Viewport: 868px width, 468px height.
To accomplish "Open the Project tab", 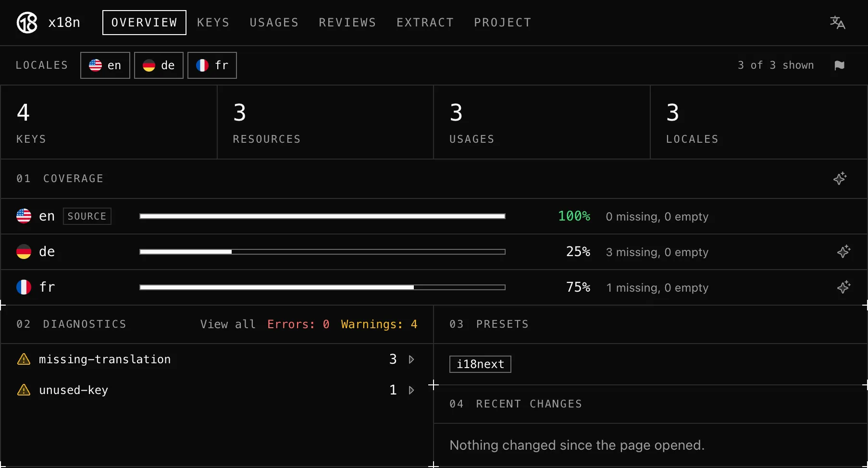I will tap(503, 23).
